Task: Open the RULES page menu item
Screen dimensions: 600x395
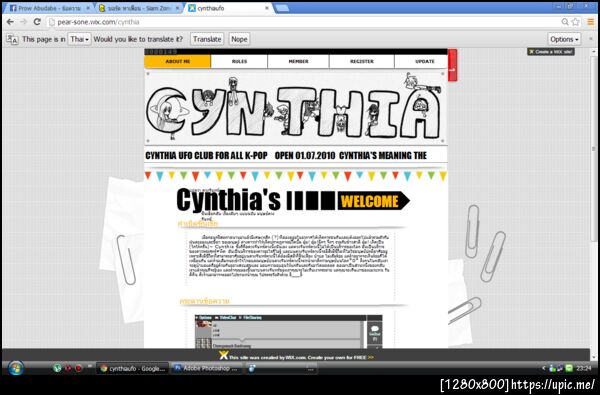Action: point(239,62)
